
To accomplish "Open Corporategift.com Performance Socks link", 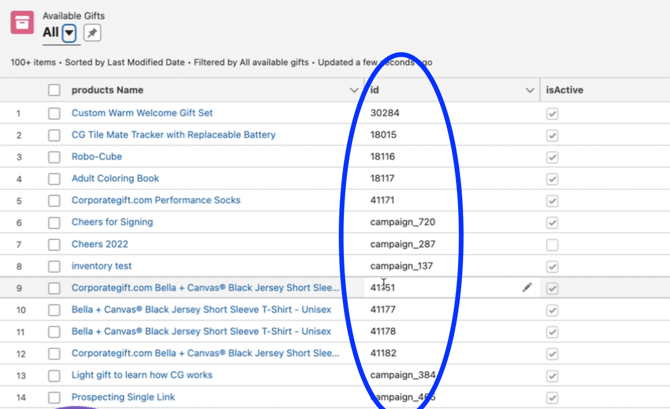I will click(x=156, y=200).
